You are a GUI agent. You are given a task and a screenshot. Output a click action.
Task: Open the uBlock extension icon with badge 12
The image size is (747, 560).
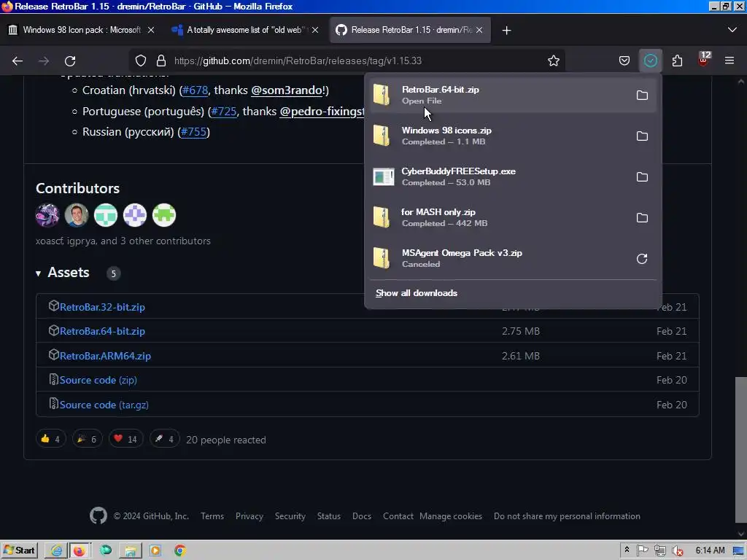pyautogui.click(x=703, y=60)
